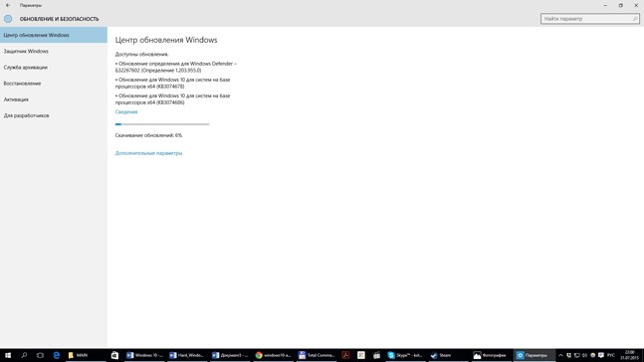Open Task View on the taskbar
The image size is (644, 362).
click(x=40, y=355)
